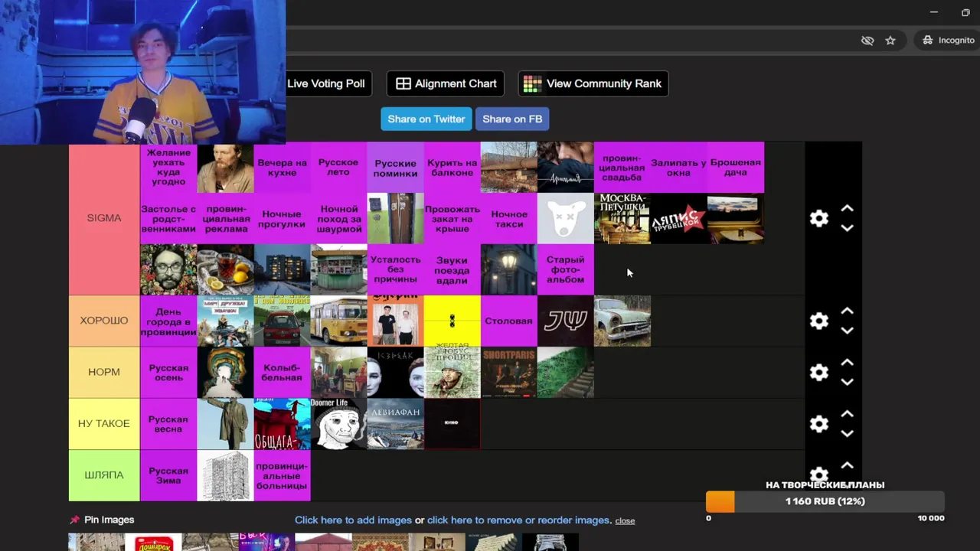Open settings gear for НУ ТАКОЕ tier
Viewport: 980px width, 551px height.
(x=819, y=423)
